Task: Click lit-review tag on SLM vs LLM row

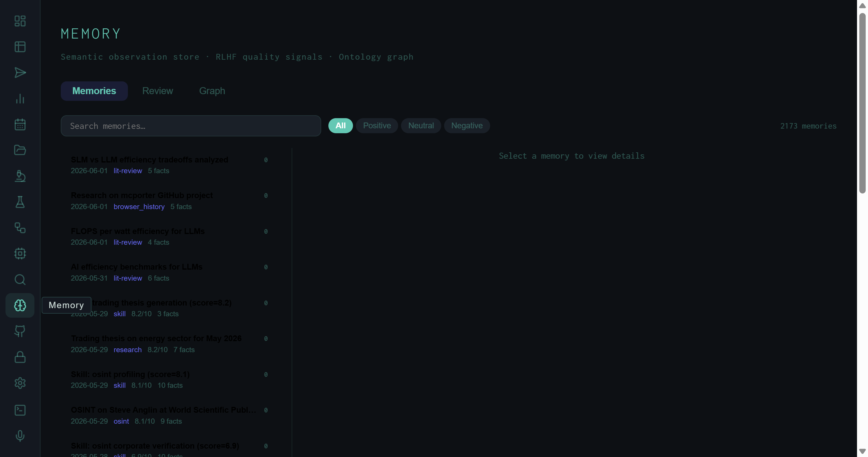Action: [x=128, y=171]
